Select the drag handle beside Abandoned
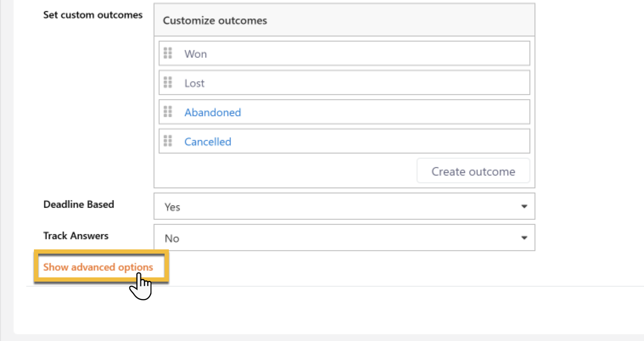The width and height of the screenshot is (644, 341). pyautogui.click(x=168, y=112)
